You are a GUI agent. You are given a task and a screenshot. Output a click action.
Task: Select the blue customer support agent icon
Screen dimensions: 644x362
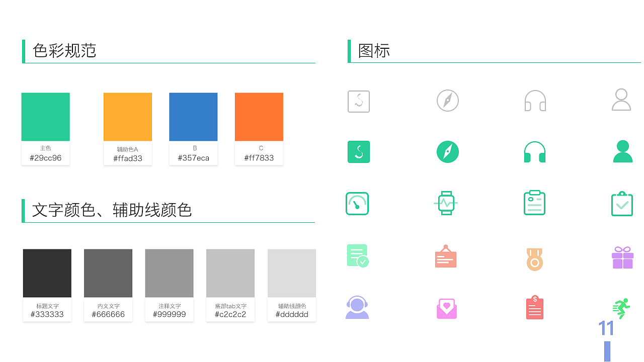(x=358, y=307)
